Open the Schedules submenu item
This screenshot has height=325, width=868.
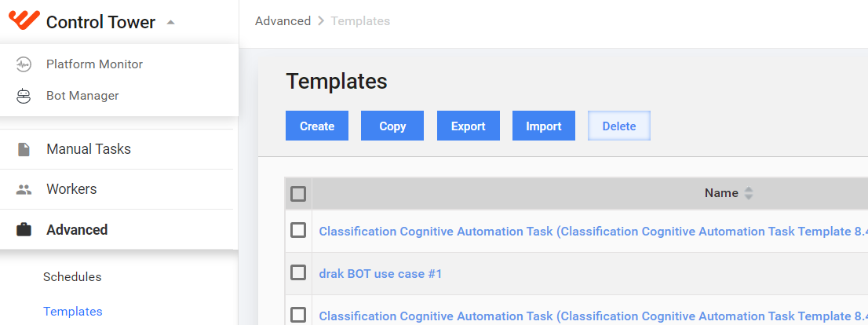[x=72, y=277]
